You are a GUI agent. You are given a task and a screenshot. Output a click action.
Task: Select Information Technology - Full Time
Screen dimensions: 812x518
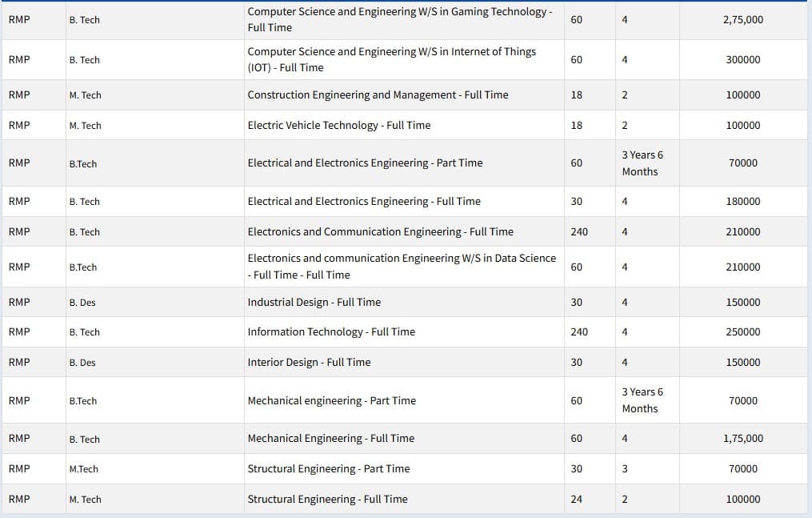coord(331,331)
